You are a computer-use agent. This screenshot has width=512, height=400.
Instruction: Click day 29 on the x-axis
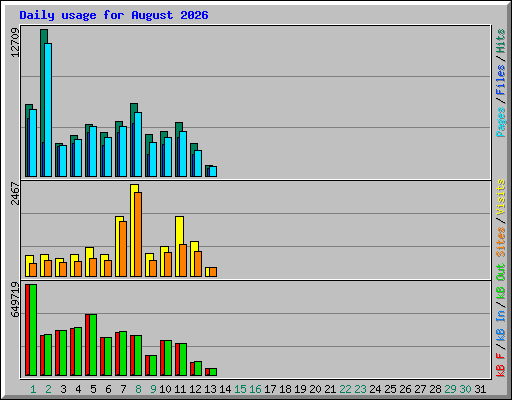(450, 389)
